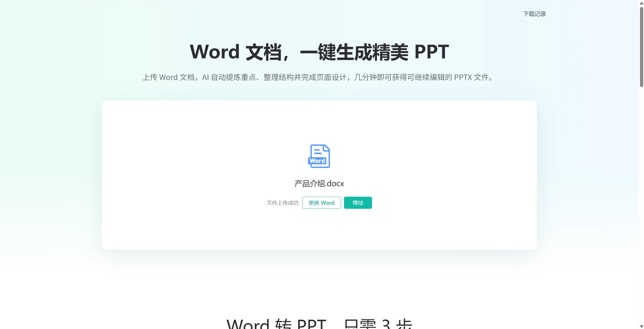Click the green 继续 button
The width and height of the screenshot is (644, 329).
[x=358, y=203]
